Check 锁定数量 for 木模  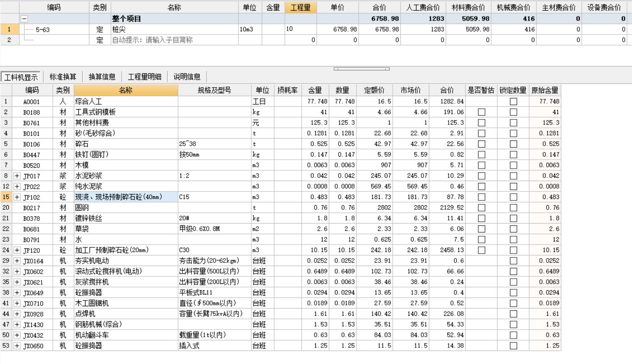pyautogui.click(x=513, y=165)
